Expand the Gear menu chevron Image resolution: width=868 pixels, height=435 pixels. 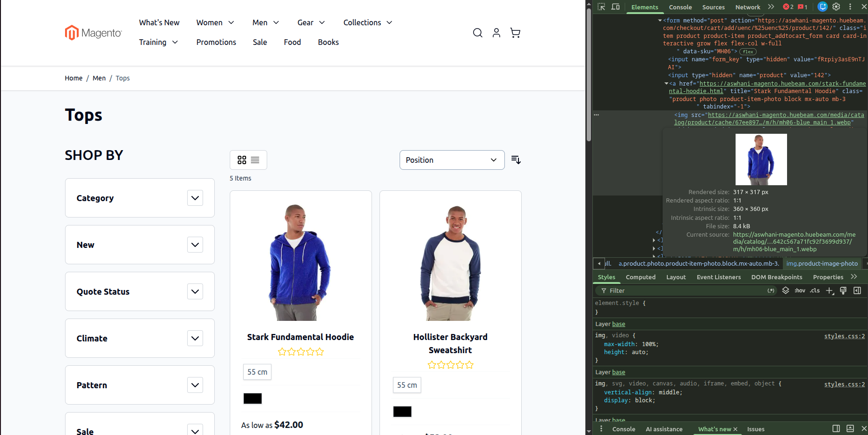click(x=322, y=22)
